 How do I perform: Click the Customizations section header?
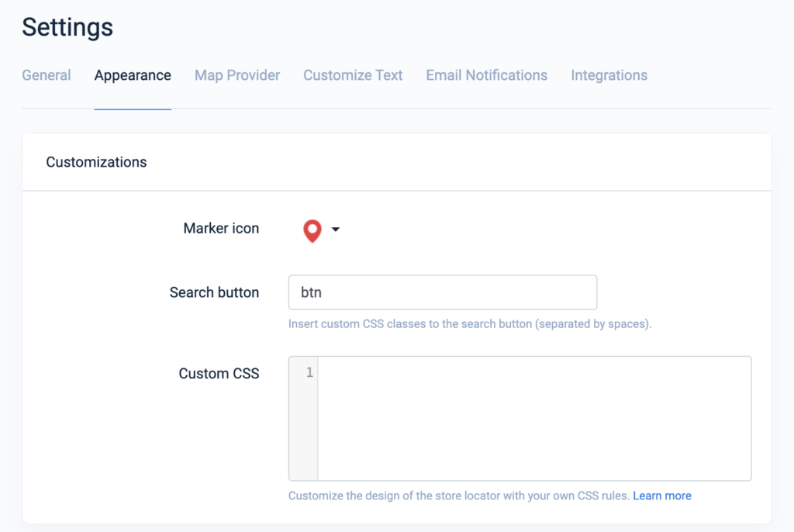click(96, 162)
